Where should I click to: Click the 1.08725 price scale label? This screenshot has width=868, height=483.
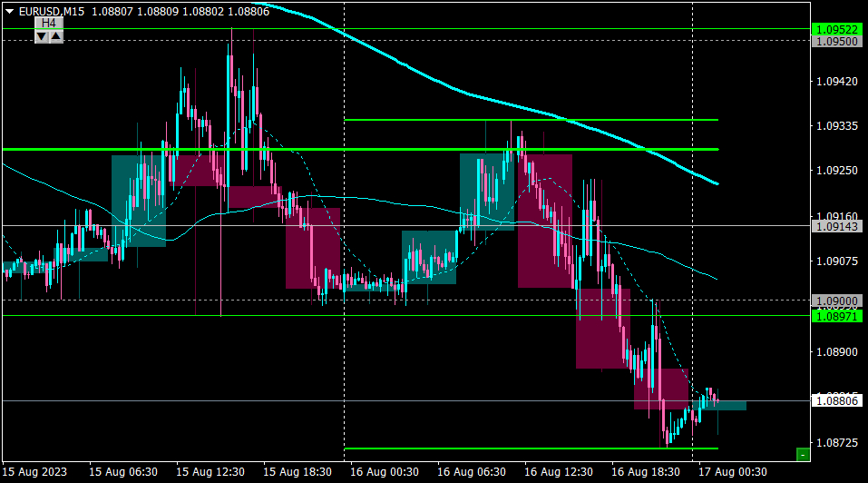coord(837,443)
